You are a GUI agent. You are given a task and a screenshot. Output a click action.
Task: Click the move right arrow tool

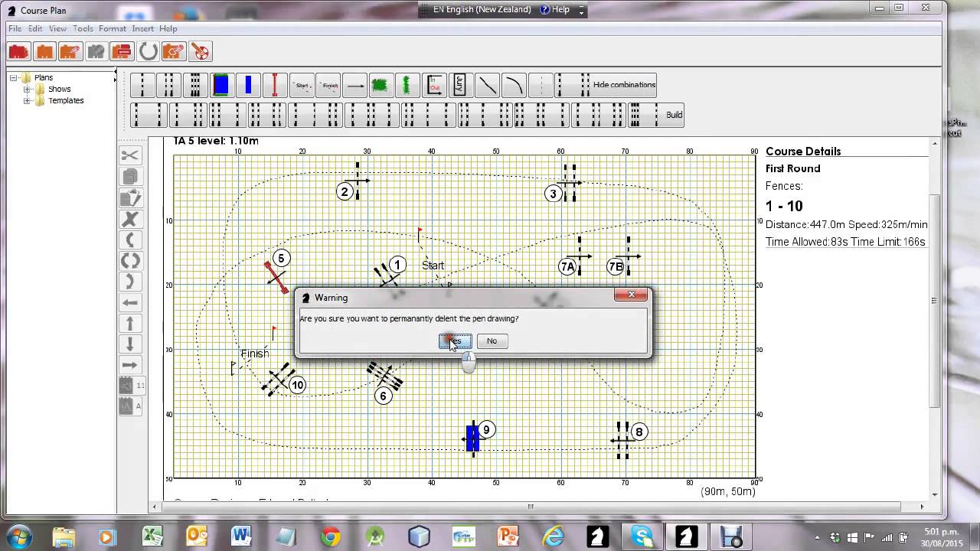point(130,365)
